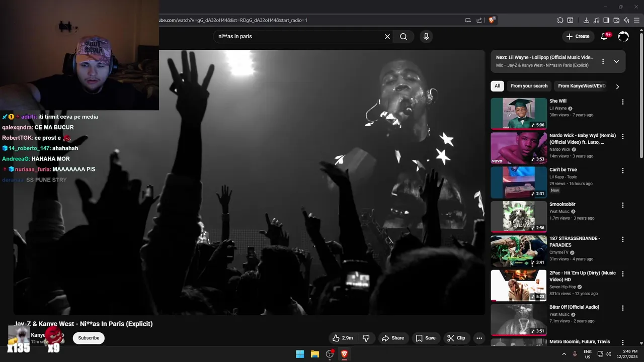Image resolution: width=644 pixels, height=362 pixels.
Task: Click the Share button under video
Action: [x=393, y=338]
